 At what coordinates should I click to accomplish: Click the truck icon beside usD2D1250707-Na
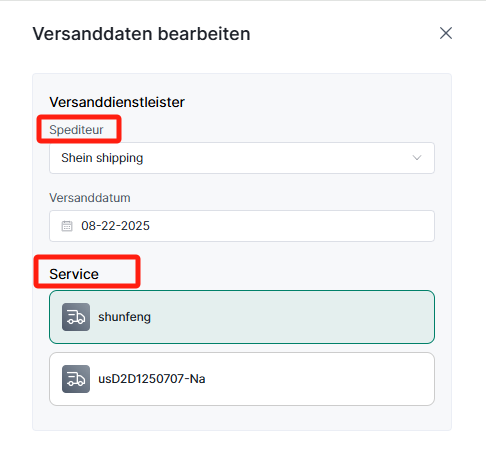[x=76, y=379]
